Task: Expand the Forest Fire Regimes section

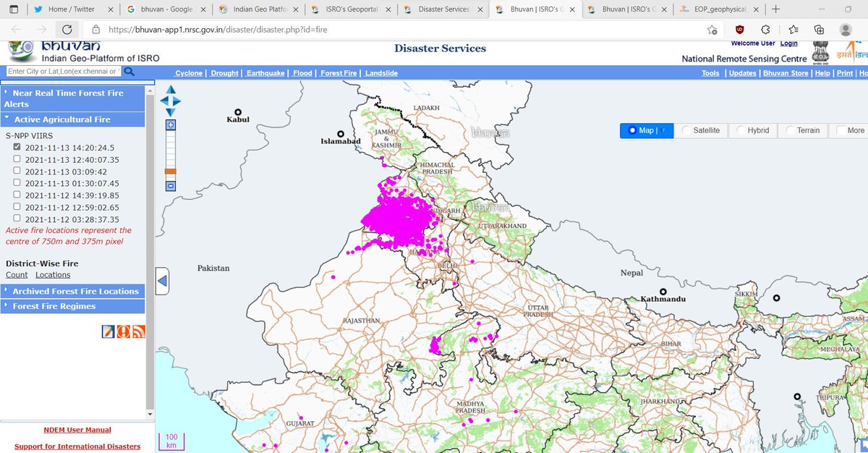Action: click(x=72, y=306)
